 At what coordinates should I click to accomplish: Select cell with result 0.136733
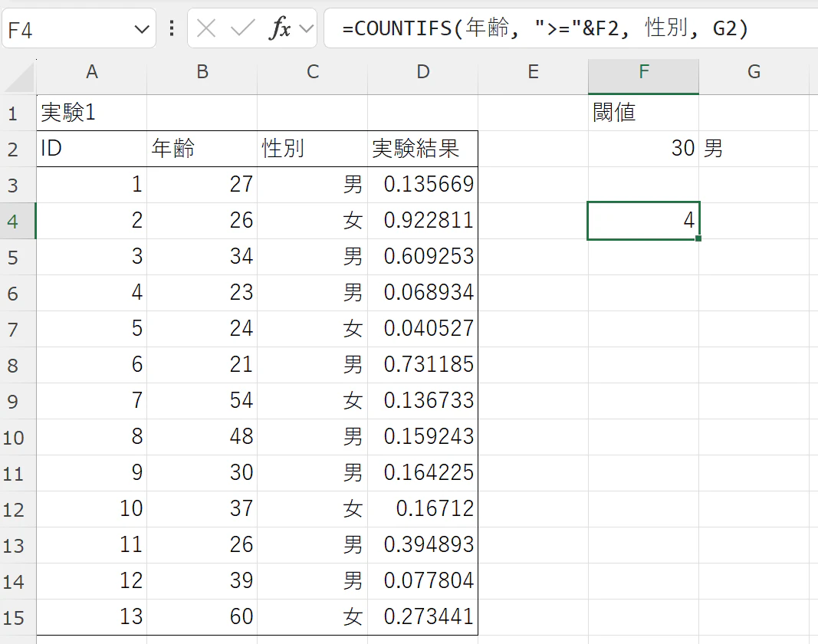pyautogui.click(x=423, y=401)
